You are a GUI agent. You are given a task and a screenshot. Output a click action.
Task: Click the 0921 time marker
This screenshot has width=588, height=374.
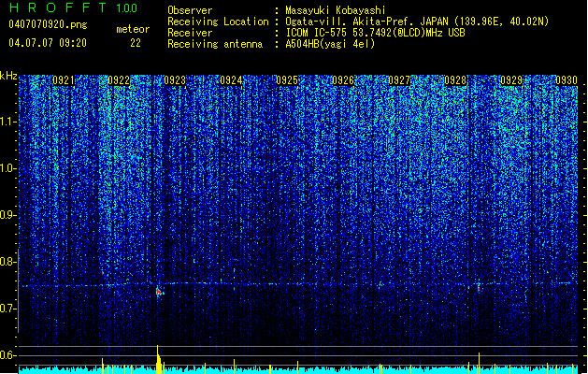[63, 80]
